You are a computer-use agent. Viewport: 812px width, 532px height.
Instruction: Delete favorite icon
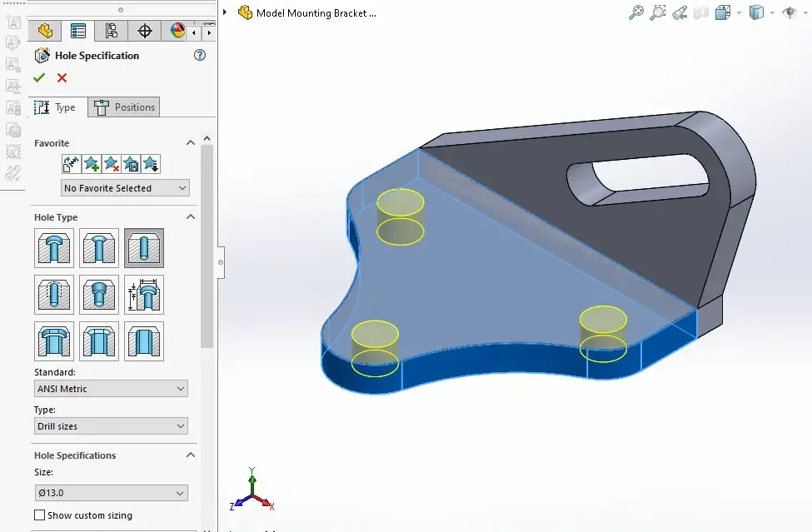pyautogui.click(x=111, y=164)
